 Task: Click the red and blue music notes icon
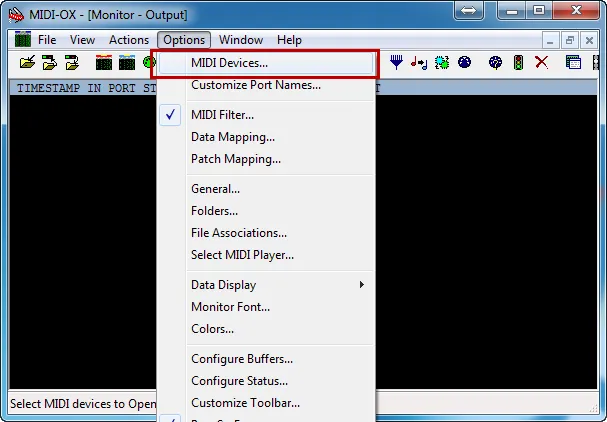click(418, 62)
